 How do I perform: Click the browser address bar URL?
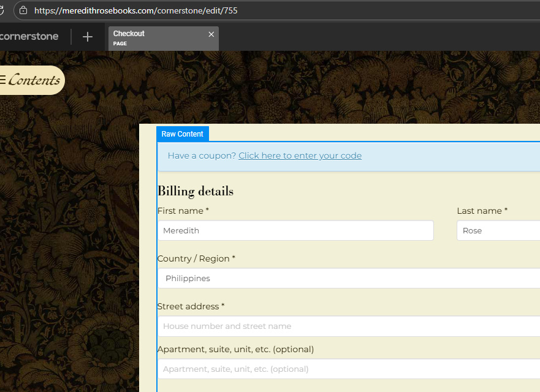coord(136,10)
